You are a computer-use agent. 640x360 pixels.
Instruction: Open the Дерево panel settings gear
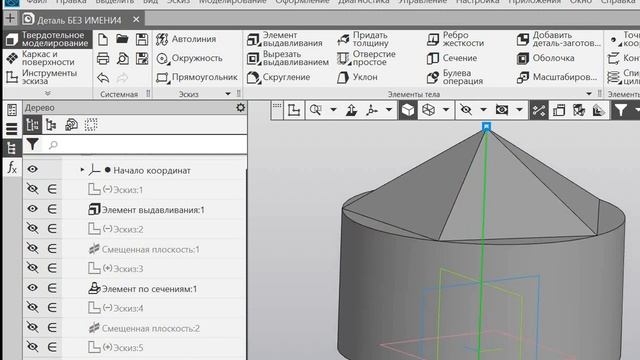click(240, 107)
